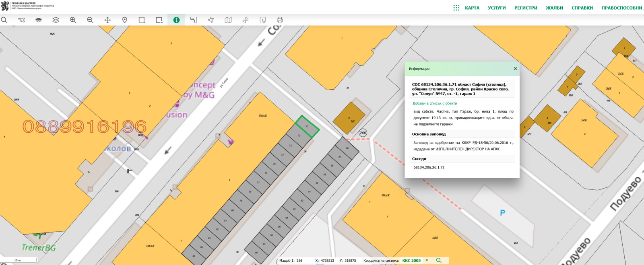Select the polygon drawing tool
This screenshot has width=644, height=265.
[211, 20]
